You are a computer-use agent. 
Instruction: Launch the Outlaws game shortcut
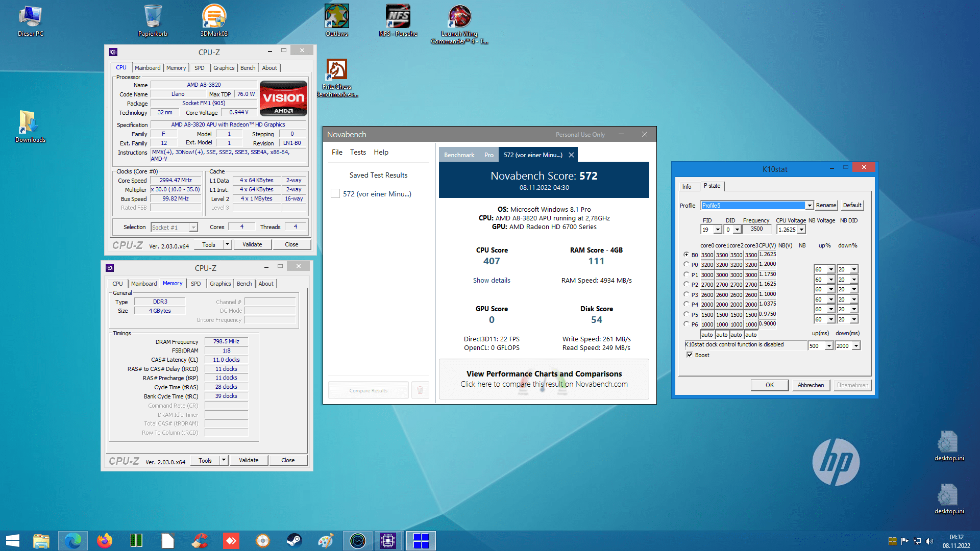337,21
